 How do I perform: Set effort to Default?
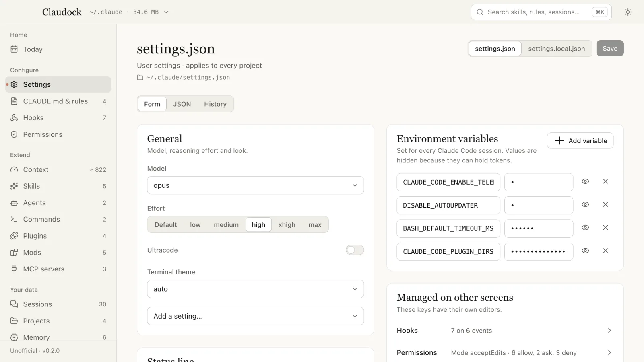tap(165, 224)
